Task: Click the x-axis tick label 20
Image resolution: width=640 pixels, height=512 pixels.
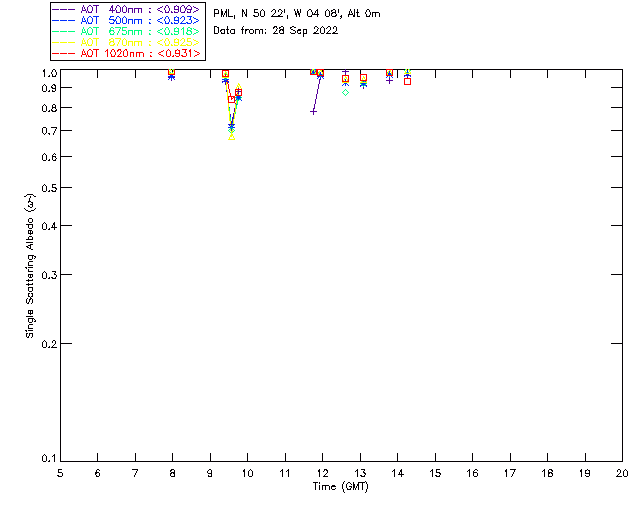Action: pos(622,473)
